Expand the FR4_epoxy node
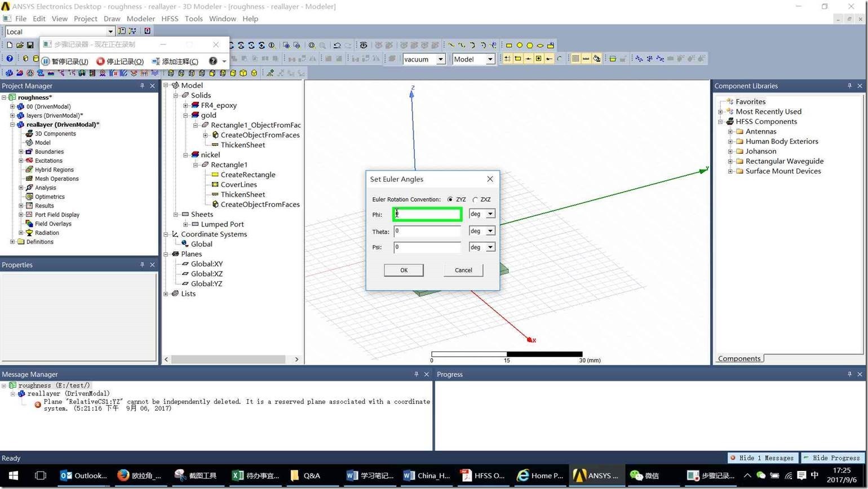The height and width of the screenshot is (489, 868). [x=185, y=105]
